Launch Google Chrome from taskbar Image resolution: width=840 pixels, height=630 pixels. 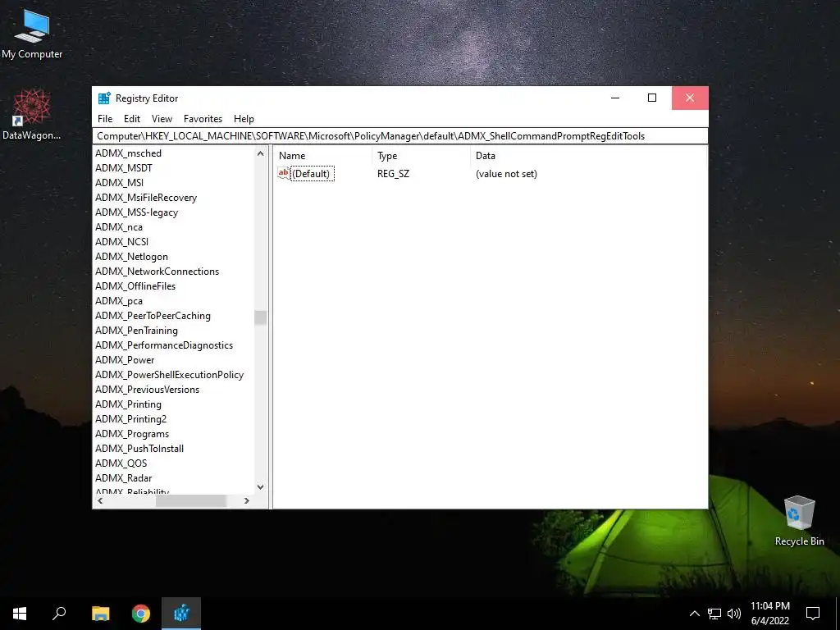[x=141, y=614]
